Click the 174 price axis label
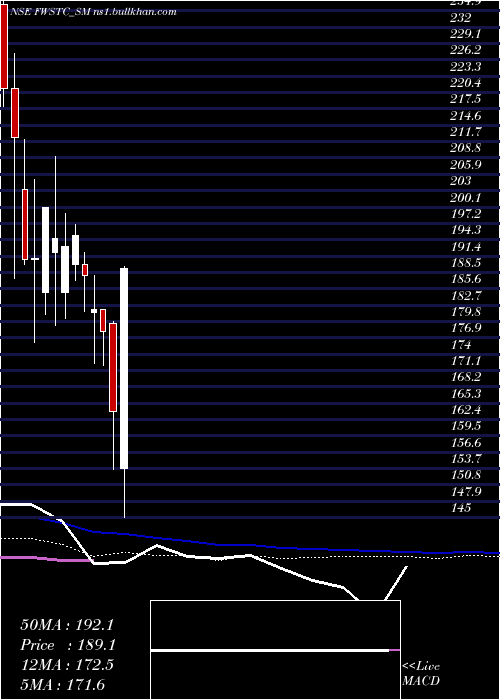This screenshot has height=700, width=500. point(461,345)
